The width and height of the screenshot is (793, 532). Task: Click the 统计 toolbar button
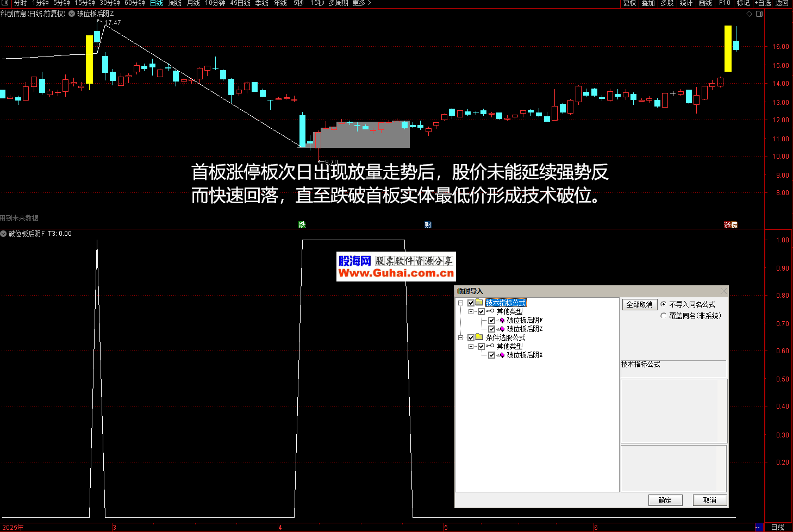click(x=686, y=3)
